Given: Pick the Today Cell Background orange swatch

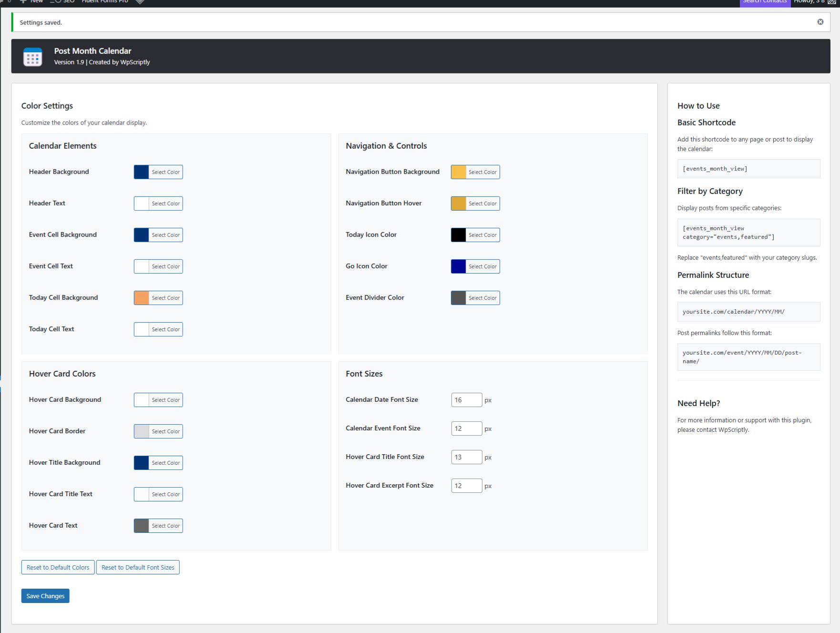Looking at the screenshot, I should [x=142, y=298].
